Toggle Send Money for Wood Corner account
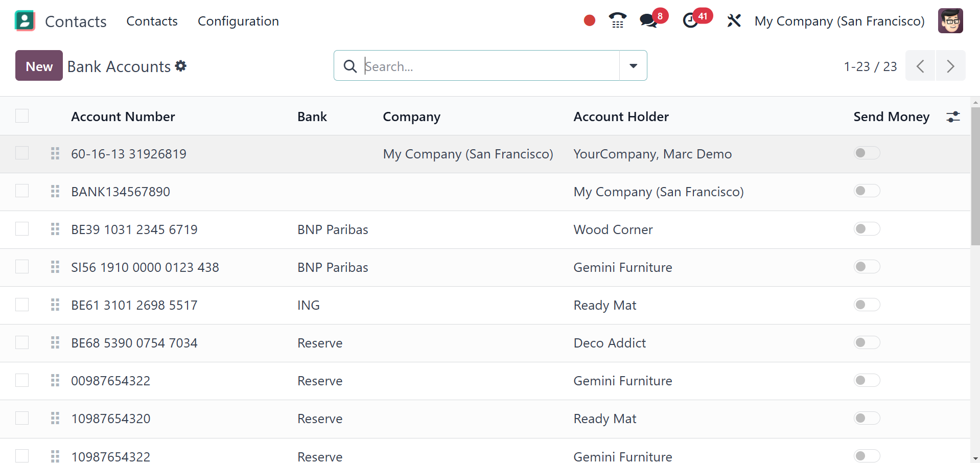The image size is (980, 463). pos(867,229)
